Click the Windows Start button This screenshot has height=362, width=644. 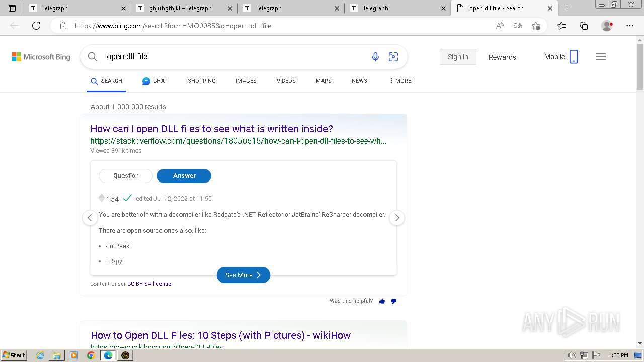14,355
